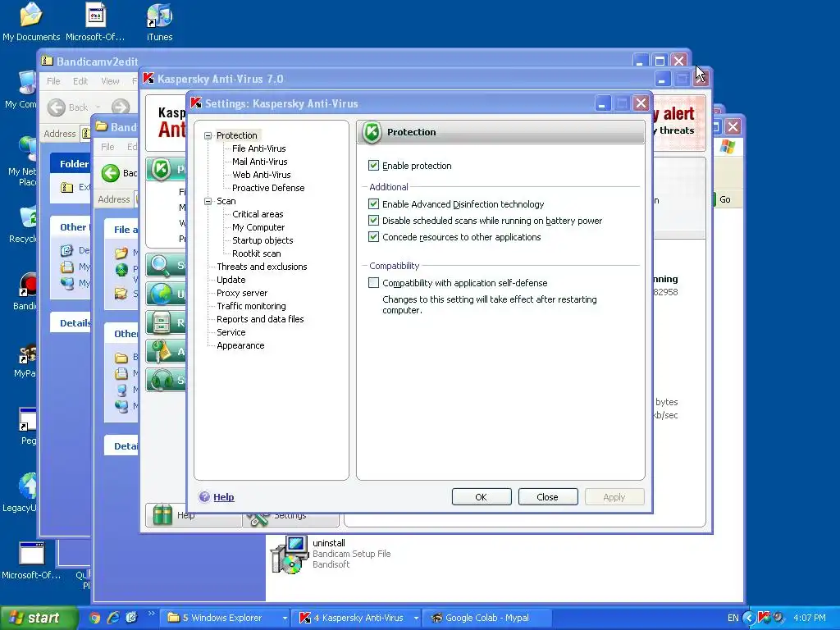840x630 pixels.
Task: Click the Protection shield icon in Kaspersky main sidebar
Action: click(160, 169)
